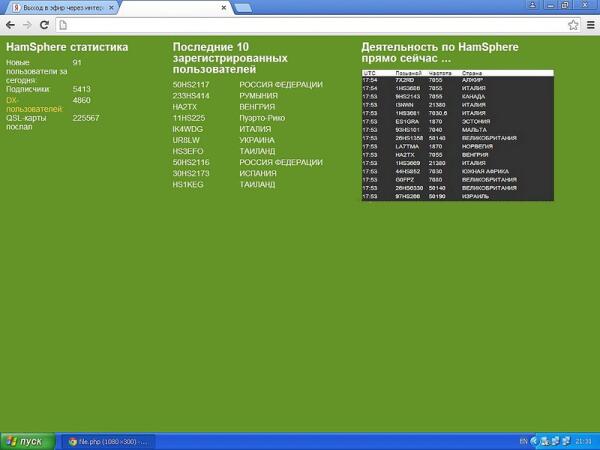Switch to file.php Chrome taskbar window

106,441
